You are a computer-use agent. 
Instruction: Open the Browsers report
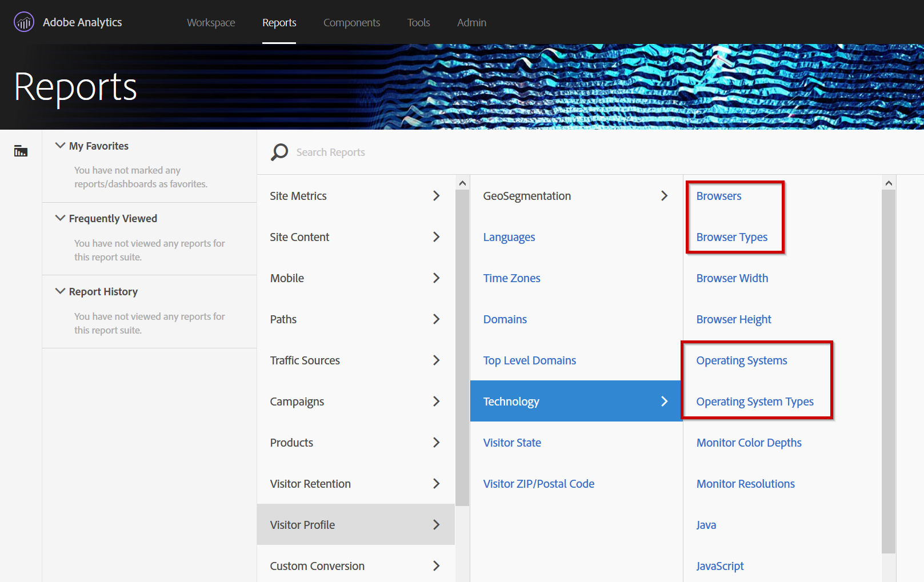pyautogui.click(x=719, y=196)
